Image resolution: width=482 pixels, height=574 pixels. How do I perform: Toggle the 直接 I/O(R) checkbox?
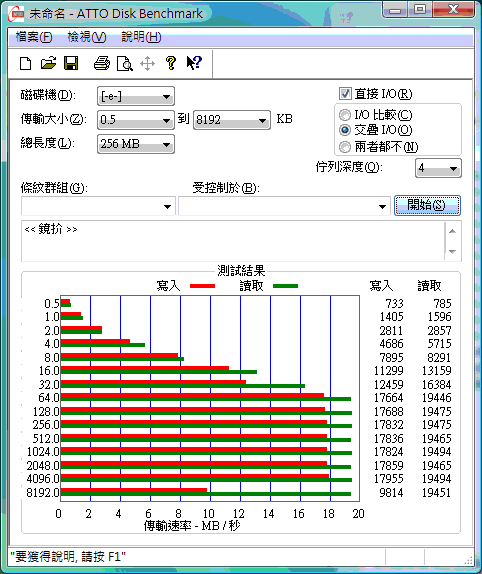click(345, 94)
